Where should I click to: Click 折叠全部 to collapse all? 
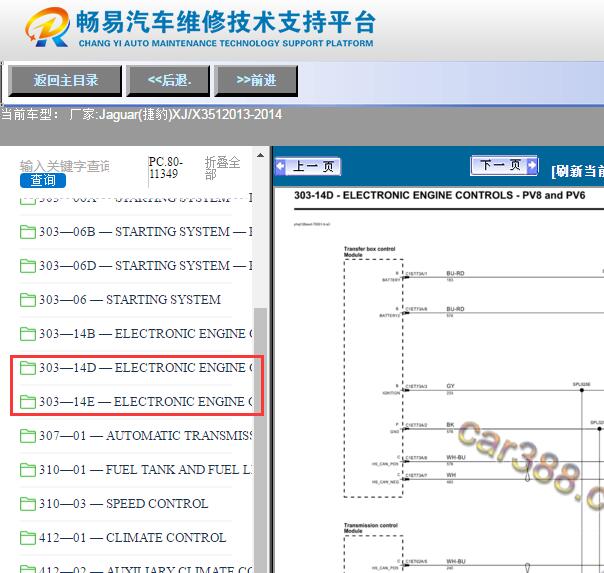pyautogui.click(x=222, y=168)
